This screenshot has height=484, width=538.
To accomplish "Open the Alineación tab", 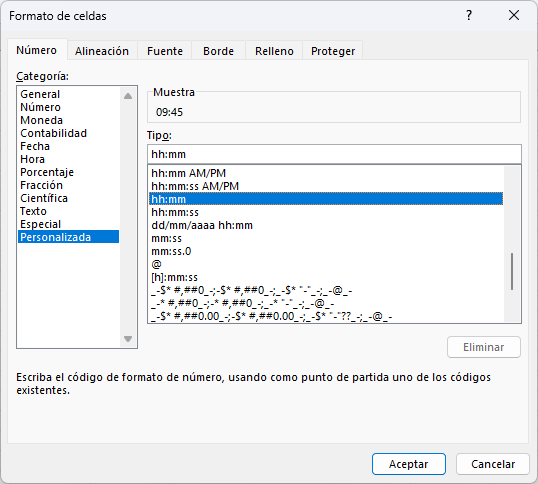I will (x=102, y=51).
